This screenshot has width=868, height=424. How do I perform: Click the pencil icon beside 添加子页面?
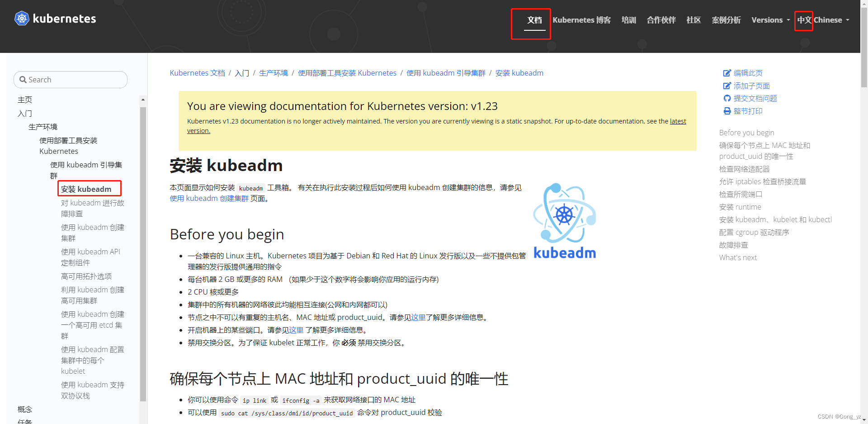[x=727, y=86]
